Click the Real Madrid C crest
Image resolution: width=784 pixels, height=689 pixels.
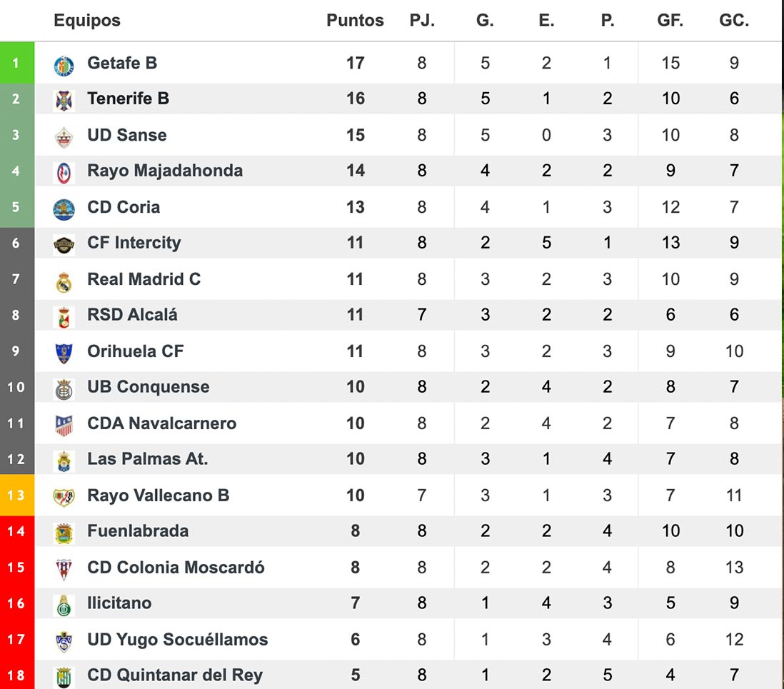(x=64, y=282)
